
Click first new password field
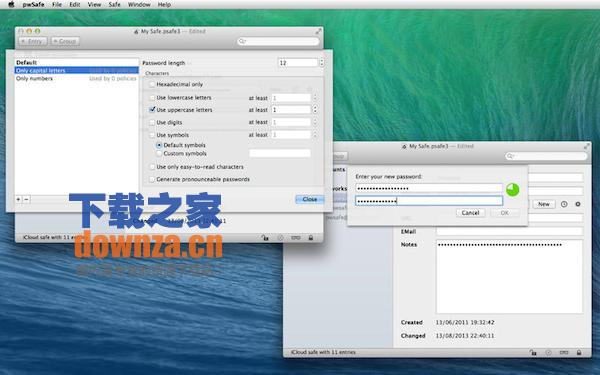click(x=429, y=188)
